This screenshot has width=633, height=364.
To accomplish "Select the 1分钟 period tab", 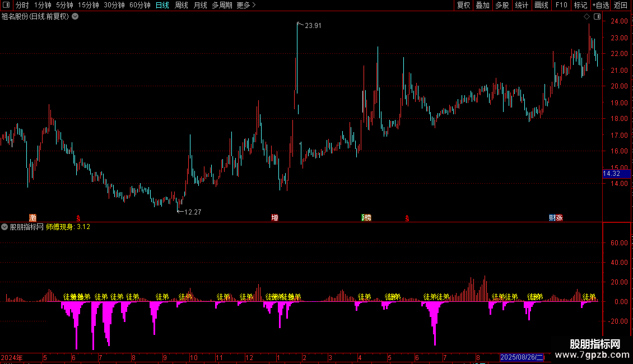I will click(43, 5).
